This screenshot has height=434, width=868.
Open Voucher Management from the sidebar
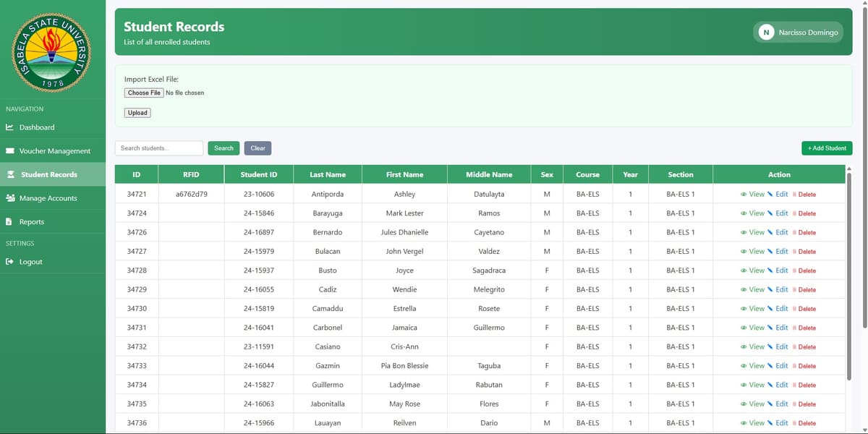[54, 151]
